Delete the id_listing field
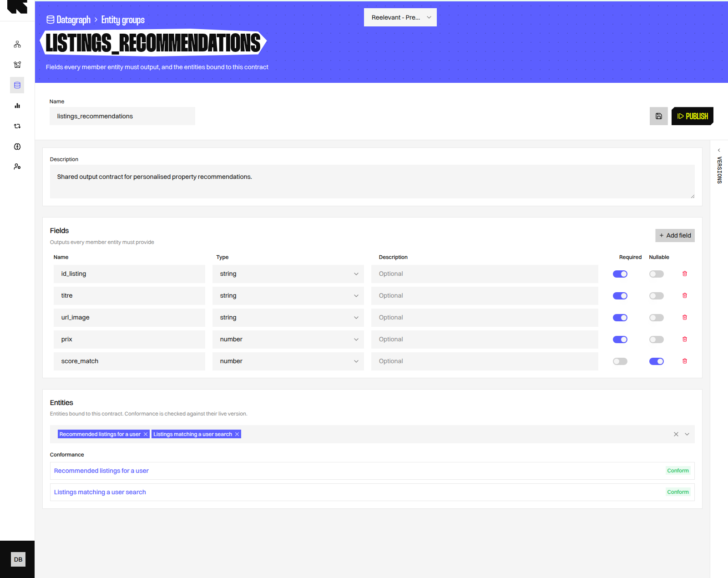728x578 pixels. pyautogui.click(x=685, y=274)
